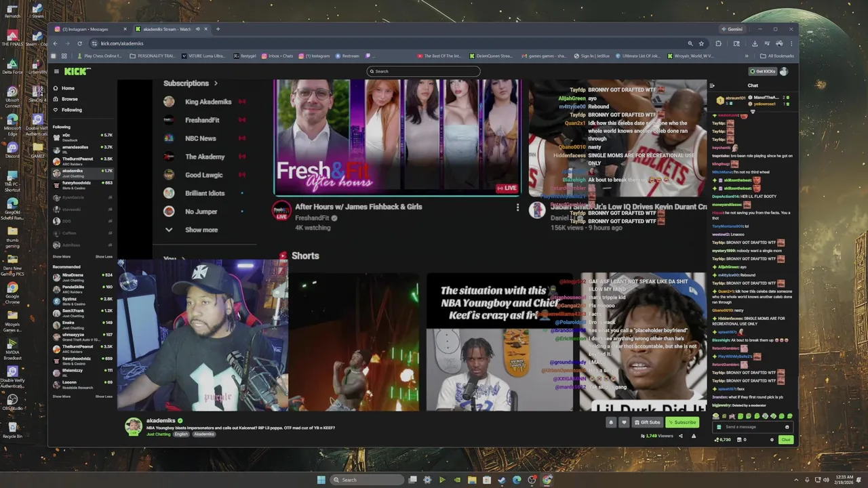The height and width of the screenshot is (488, 868).
Task: Reload the page in Chrome
Action: [x=79, y=43]
